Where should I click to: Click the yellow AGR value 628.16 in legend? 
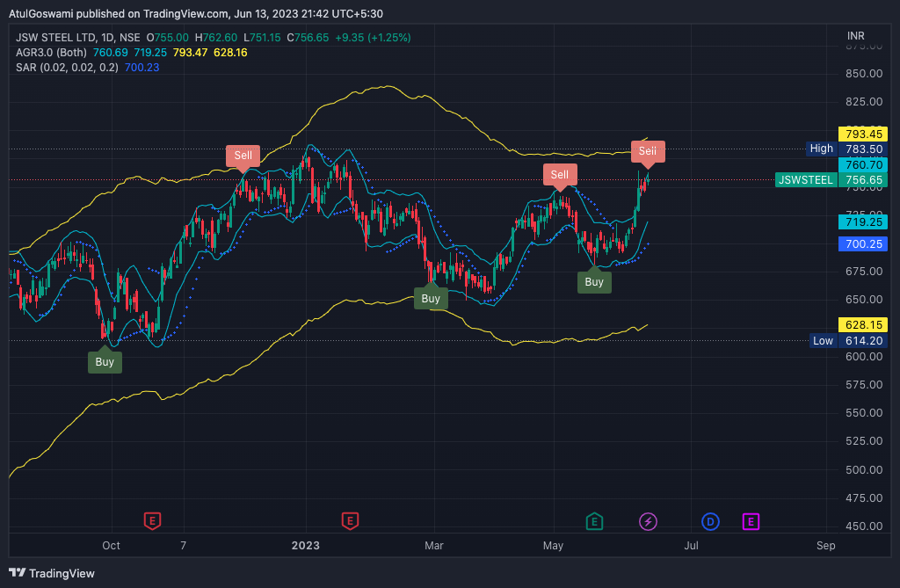point(230,52)
